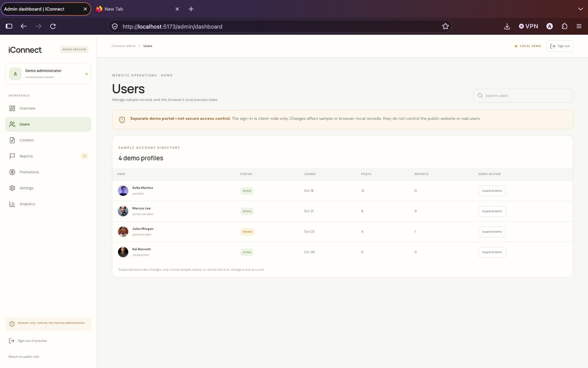Open Analytics in the sidebar
Viewport: 588px width, 368px height.
[48, 204]
